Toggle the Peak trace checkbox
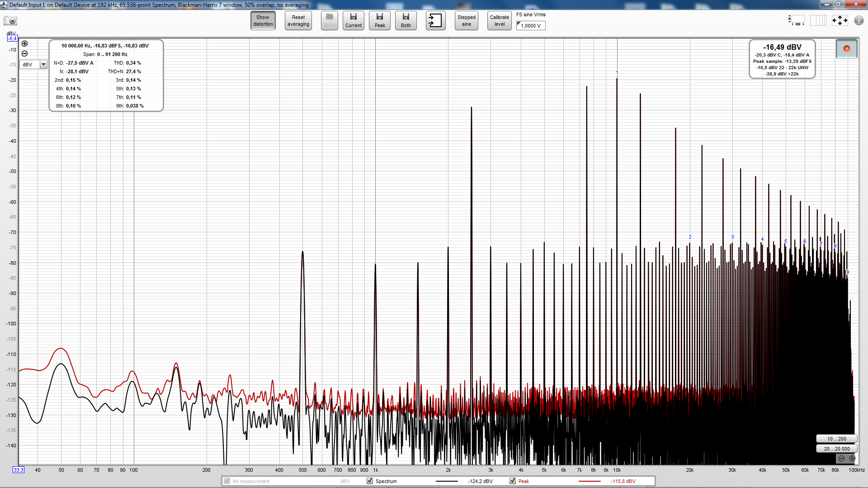This screenshot has height=488, width=868. pos(513,481)
